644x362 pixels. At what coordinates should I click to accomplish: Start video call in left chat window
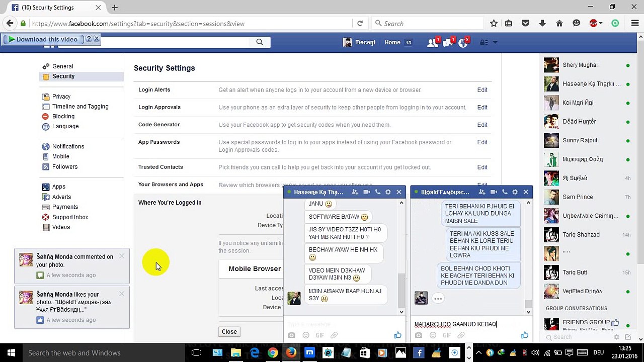pyautogui.click(x=366, y=192)
